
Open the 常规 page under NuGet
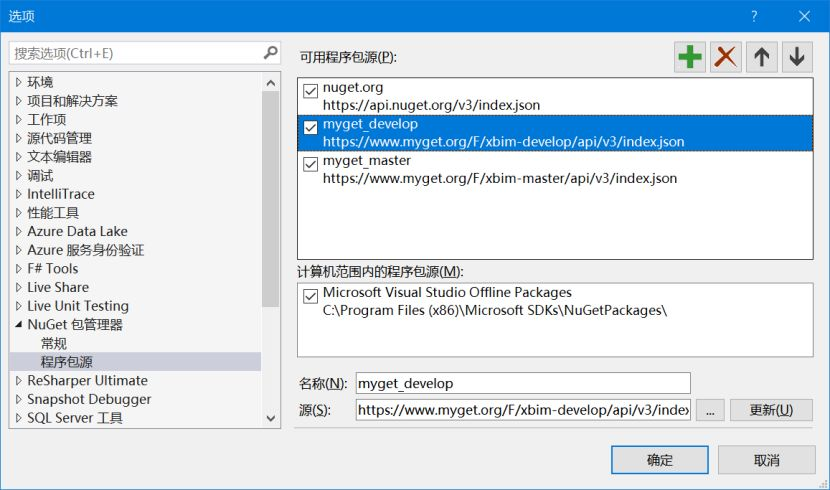pos(54,343)
